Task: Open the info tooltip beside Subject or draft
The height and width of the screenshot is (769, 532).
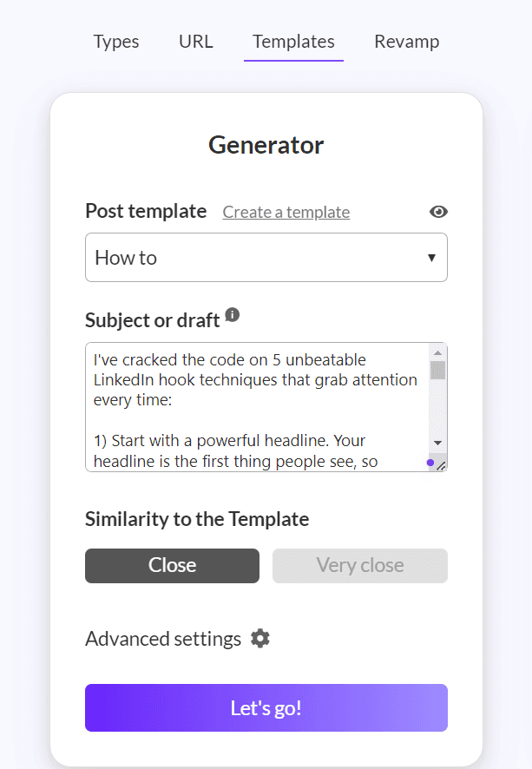Action: tap(233, 314)
